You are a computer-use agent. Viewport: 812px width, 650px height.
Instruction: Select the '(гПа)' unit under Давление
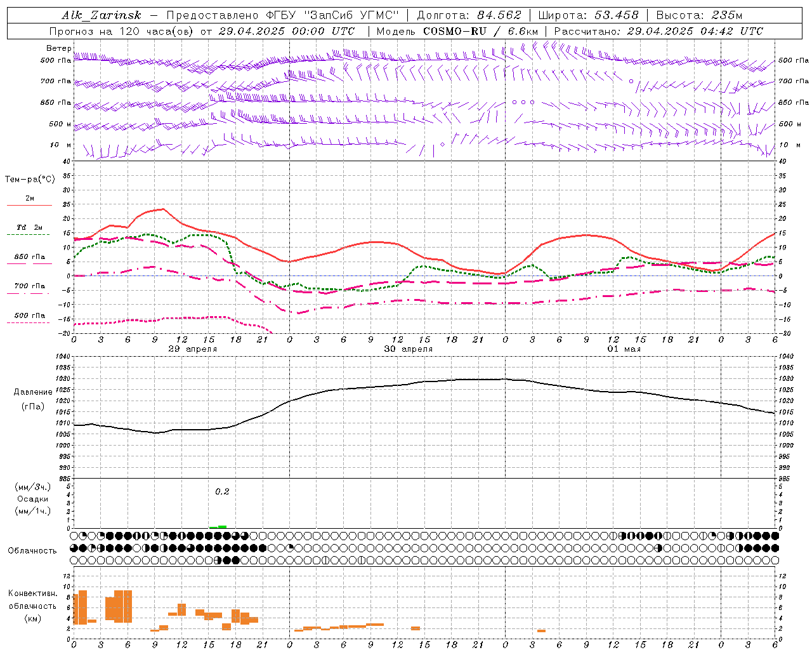(x=33, y=407)
